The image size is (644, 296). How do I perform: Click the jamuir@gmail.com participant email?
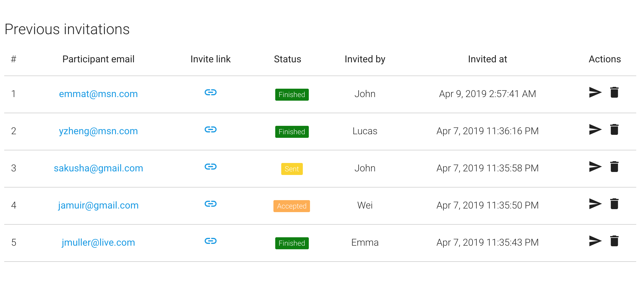98,205
